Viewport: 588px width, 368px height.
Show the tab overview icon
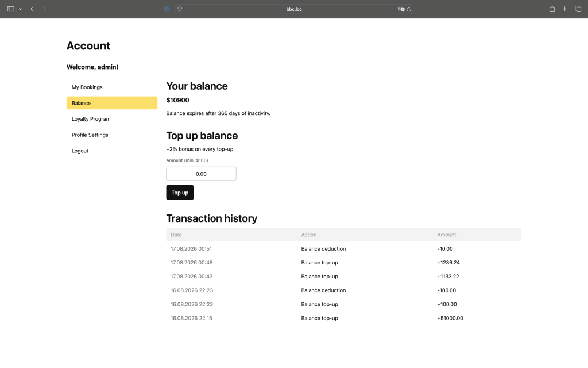578,9
